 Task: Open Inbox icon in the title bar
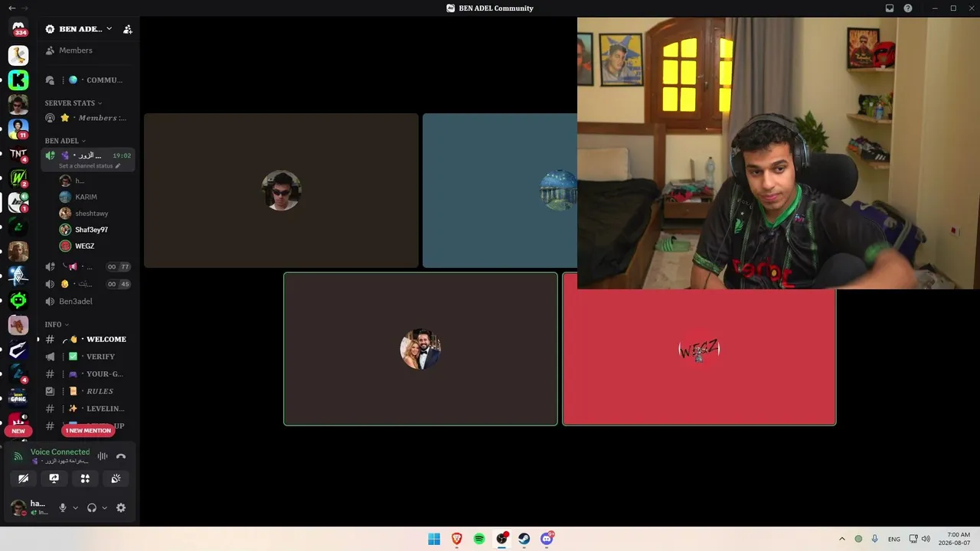(x=890, y=8)
